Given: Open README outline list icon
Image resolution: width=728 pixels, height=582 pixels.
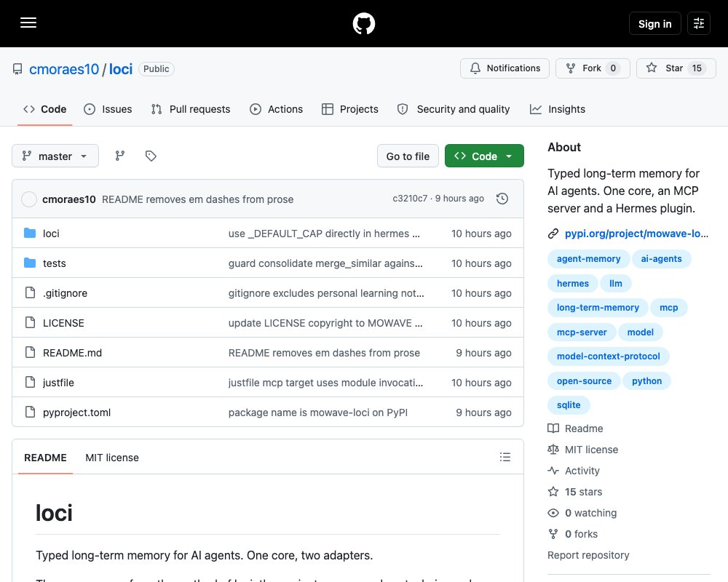Looking at the screenshot, I should click(x=505, y=457).
